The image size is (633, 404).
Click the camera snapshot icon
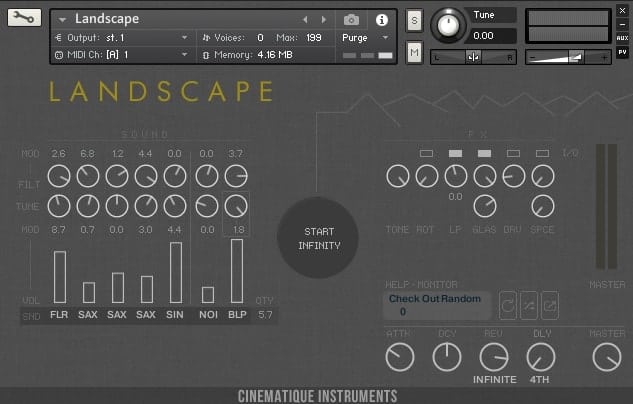pos(351,19)
